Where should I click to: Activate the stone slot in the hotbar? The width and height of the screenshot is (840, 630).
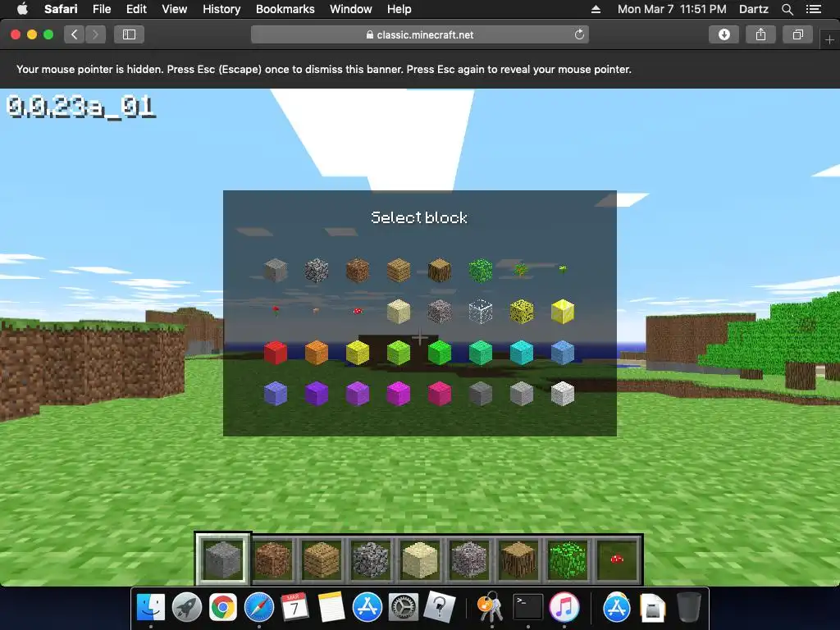point(223,559)
